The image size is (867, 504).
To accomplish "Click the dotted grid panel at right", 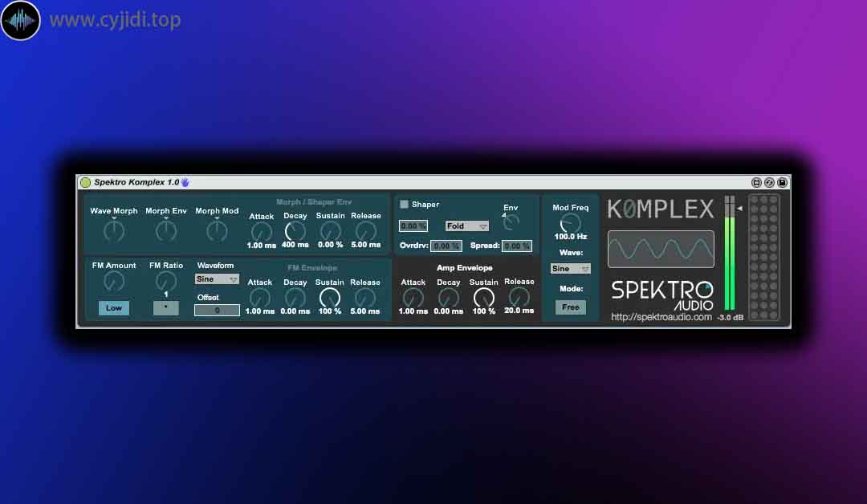I will [x=764, y=257].
